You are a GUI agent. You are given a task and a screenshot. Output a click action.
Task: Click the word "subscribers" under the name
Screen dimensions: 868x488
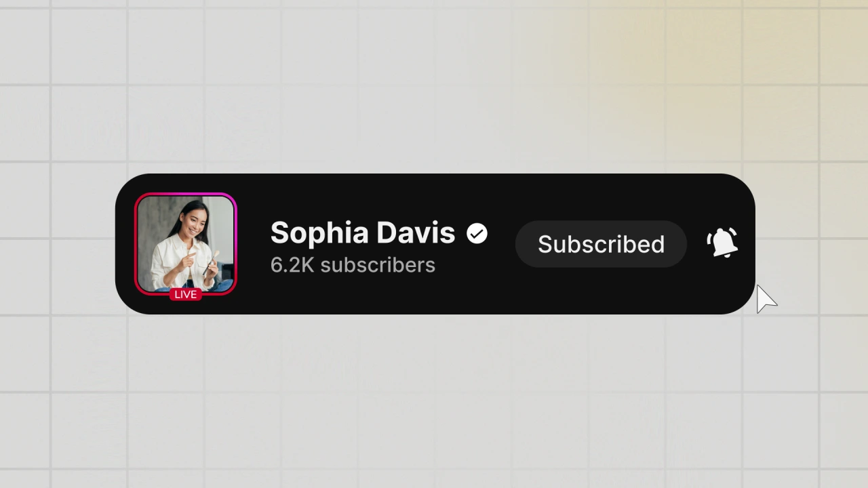(378, 265)
